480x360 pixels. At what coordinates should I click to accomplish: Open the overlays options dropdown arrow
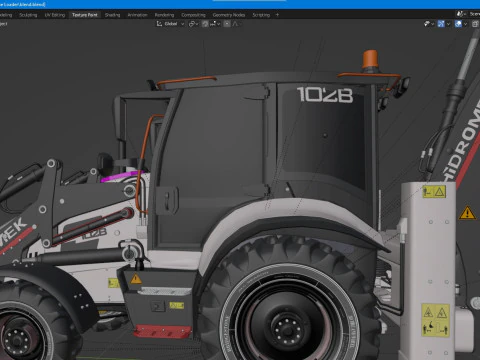466,24
